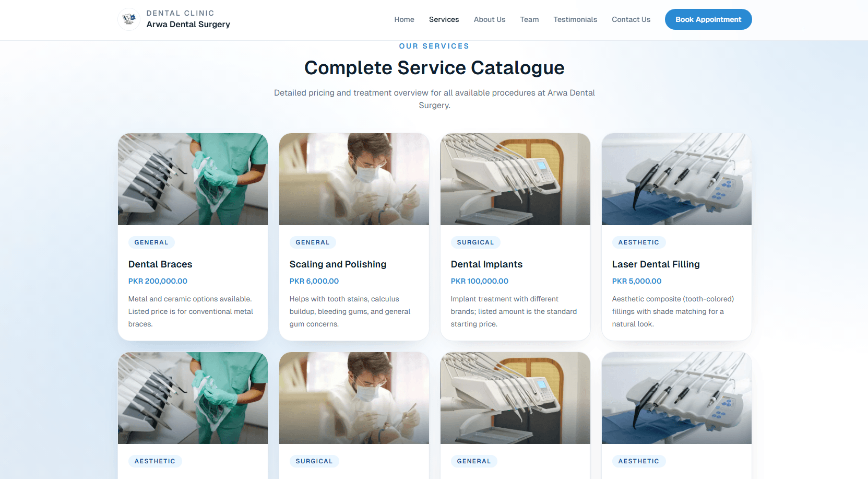Select the AESTHETIC badge in the bottom-left card

[155, 461]
